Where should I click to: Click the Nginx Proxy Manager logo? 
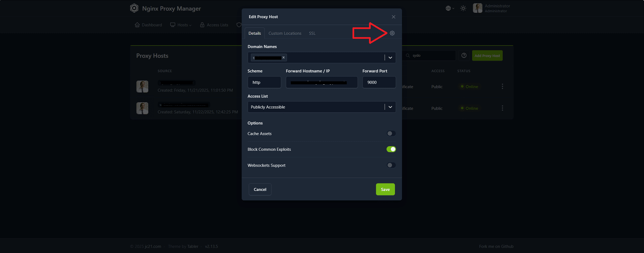134,8
